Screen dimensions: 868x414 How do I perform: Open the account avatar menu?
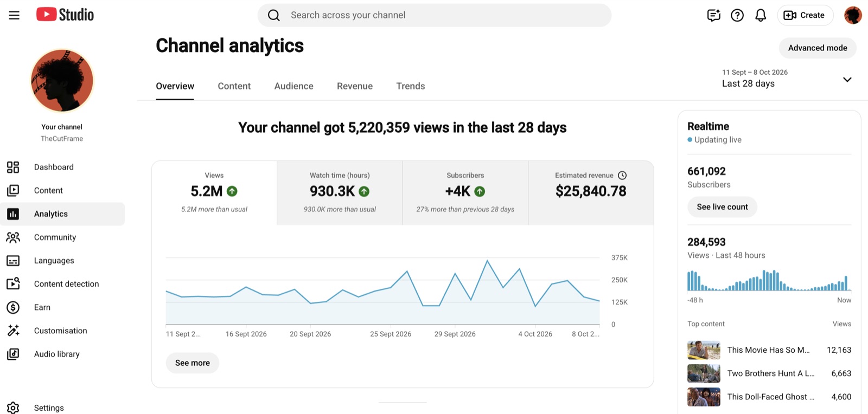(x=853, y=15)
